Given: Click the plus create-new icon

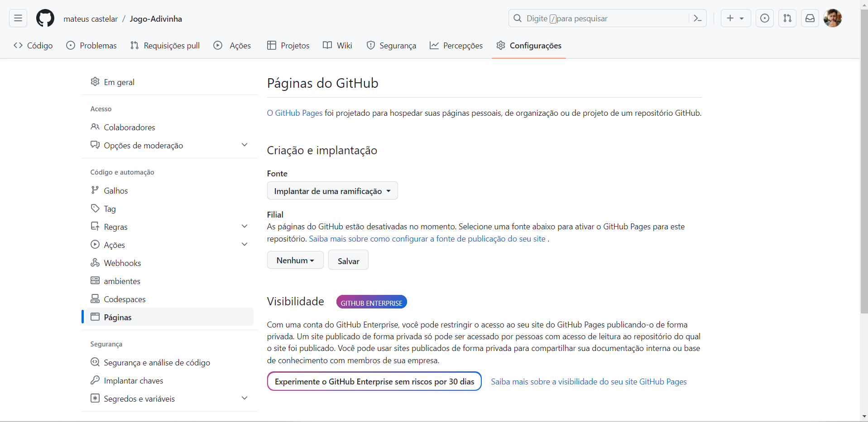Looking at the screenshot, I should [730, 18].
